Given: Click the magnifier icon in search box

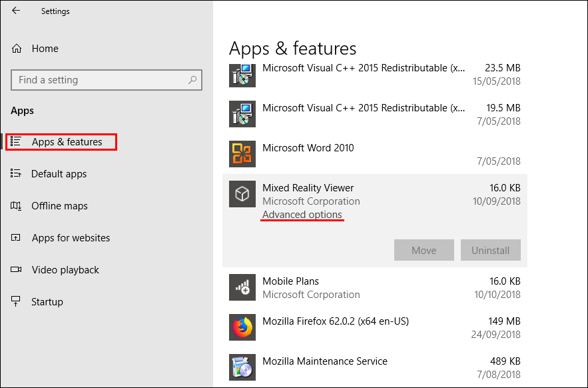Looking at the screenshot, I should pos(192,79).
